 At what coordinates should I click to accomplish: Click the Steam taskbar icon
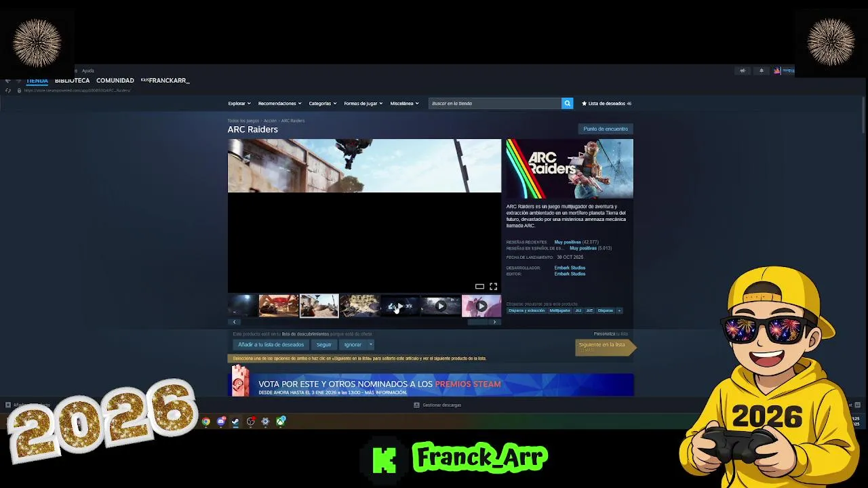click(235, 422)
